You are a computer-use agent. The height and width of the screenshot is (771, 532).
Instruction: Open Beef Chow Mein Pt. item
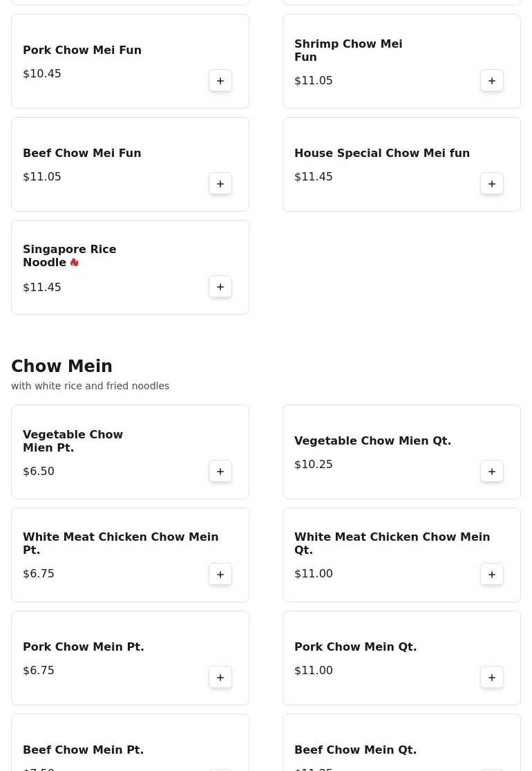point(84,750)
